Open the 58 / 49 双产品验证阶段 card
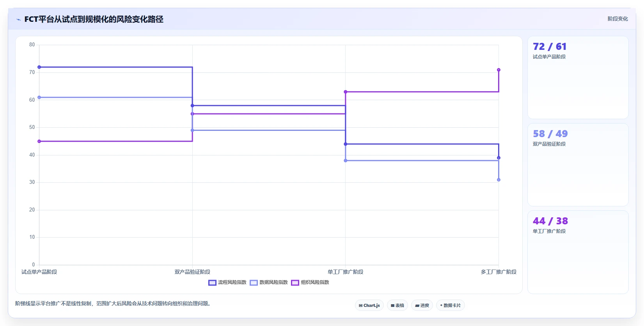 pyautogui.click(x=578, y=165)
